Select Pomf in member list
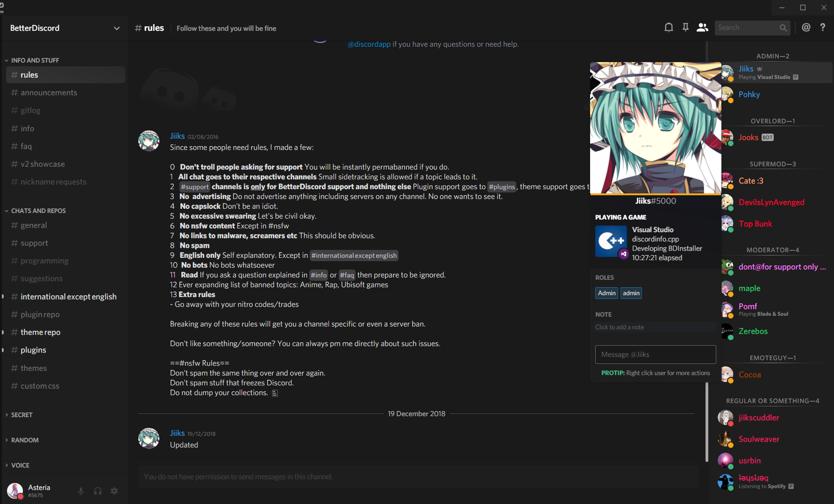This screenshot has height=504, width=834. coord(776,310)
